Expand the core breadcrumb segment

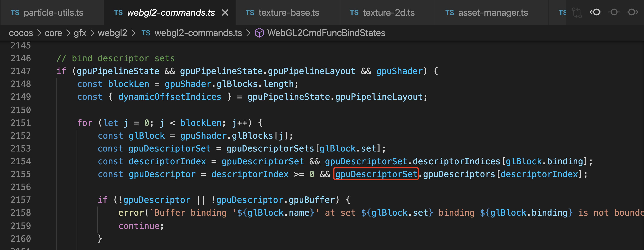pyautogui.click(x=53, y=33)
